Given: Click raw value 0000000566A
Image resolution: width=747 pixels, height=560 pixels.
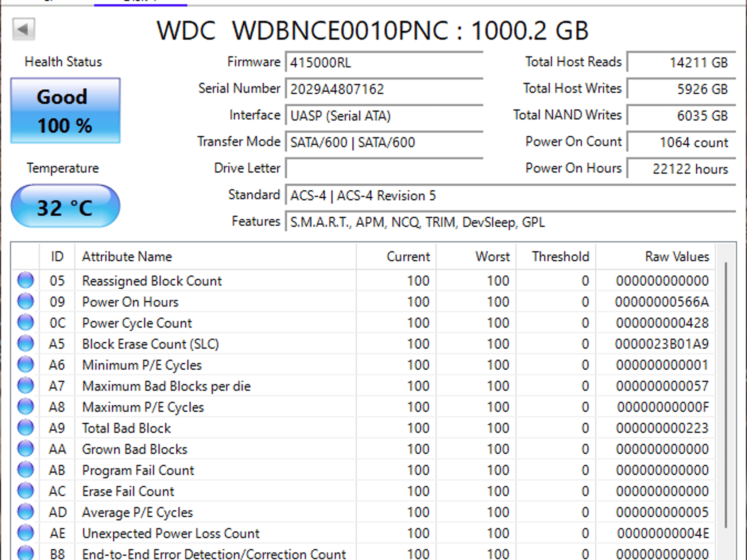Looking at the screenshot, I should coord(662,302).
